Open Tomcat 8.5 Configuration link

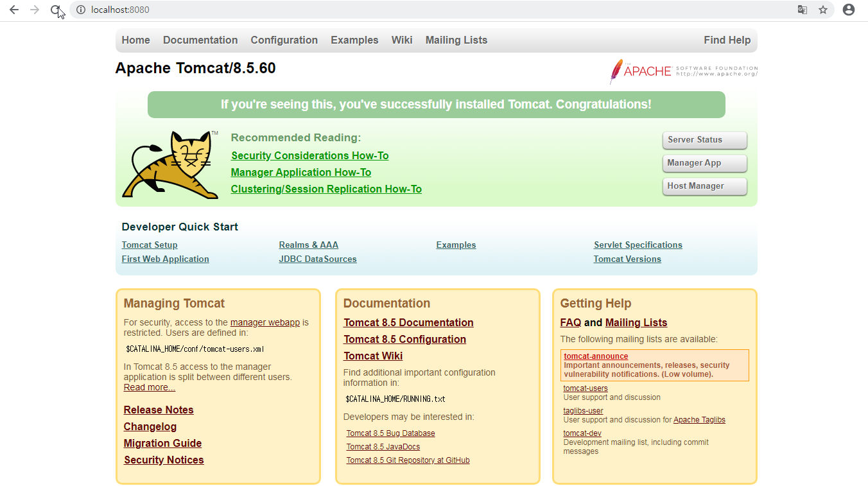[x=405, y=339]
